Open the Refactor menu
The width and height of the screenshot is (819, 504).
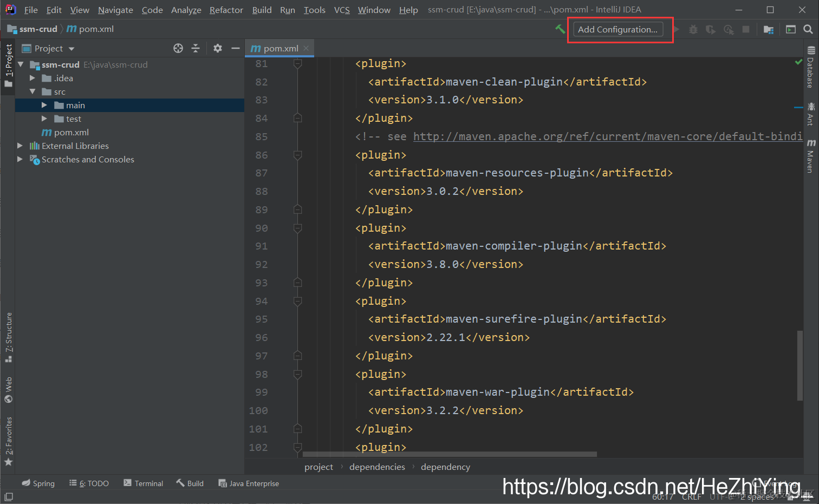tap(226, 10)
